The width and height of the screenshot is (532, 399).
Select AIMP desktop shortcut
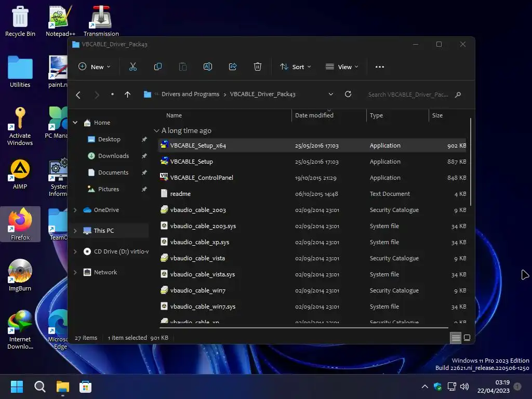coord(20,175)
